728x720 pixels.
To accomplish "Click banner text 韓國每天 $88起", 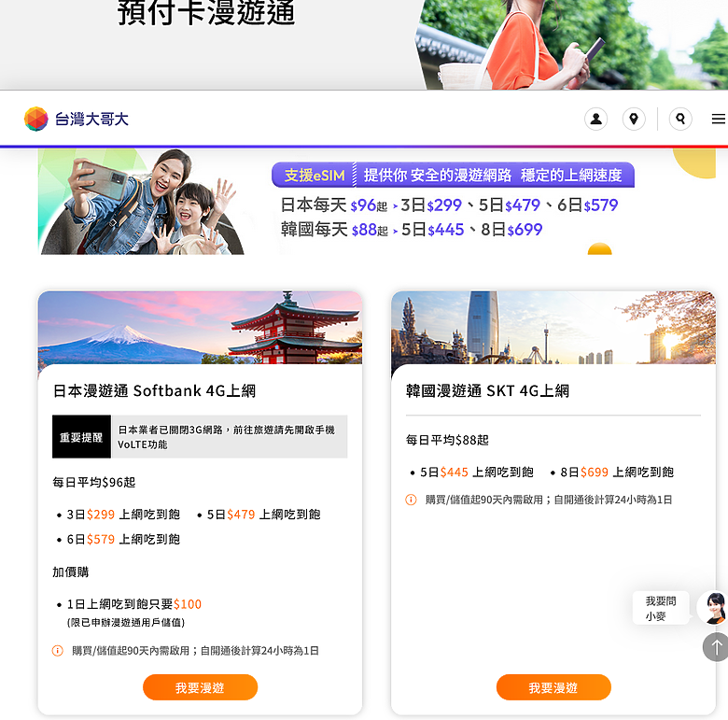I will tap(334, 230).
